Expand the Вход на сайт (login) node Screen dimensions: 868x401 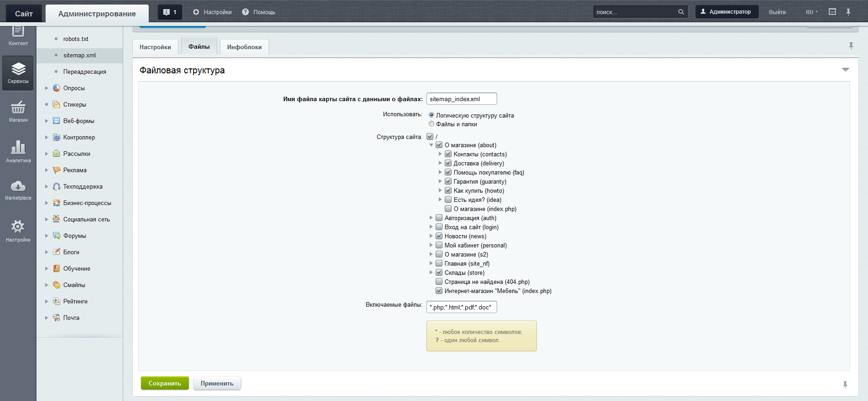click(x=431, y=227)
